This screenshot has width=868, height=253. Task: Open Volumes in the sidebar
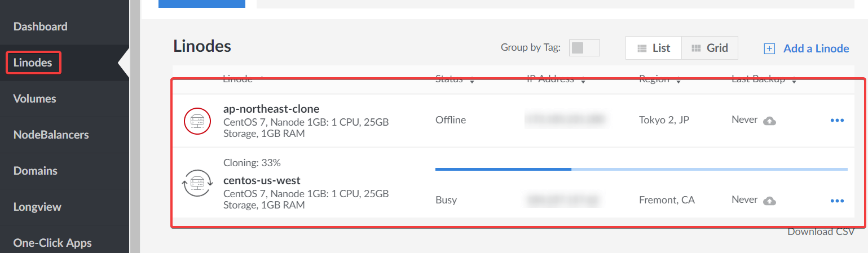[35, 99]
